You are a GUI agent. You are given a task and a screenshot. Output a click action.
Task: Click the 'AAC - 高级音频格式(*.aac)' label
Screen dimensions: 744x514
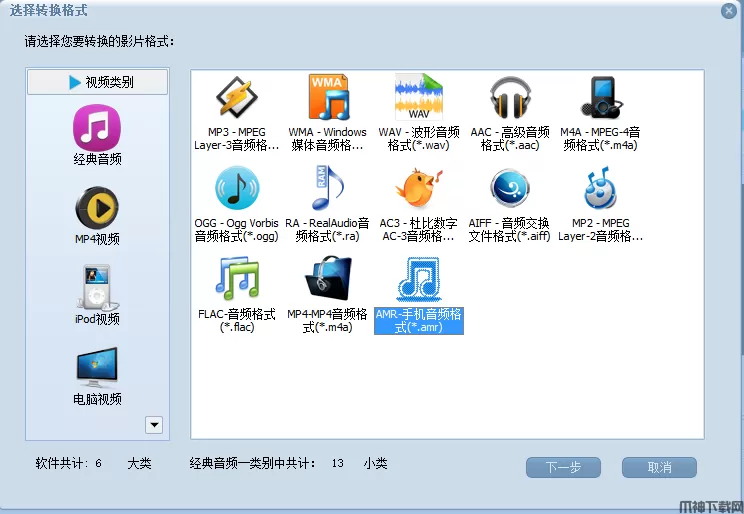click(x=510, y=139)
